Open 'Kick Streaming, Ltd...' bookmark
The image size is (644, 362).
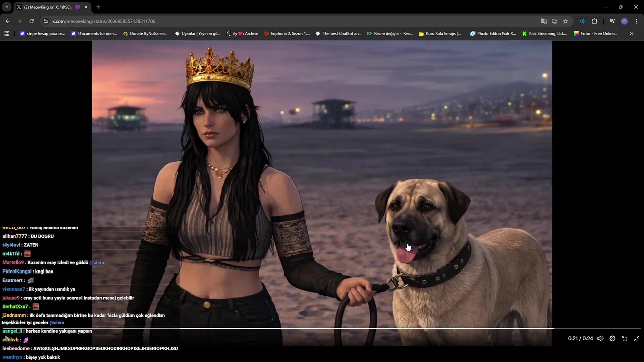coord(544,34)
